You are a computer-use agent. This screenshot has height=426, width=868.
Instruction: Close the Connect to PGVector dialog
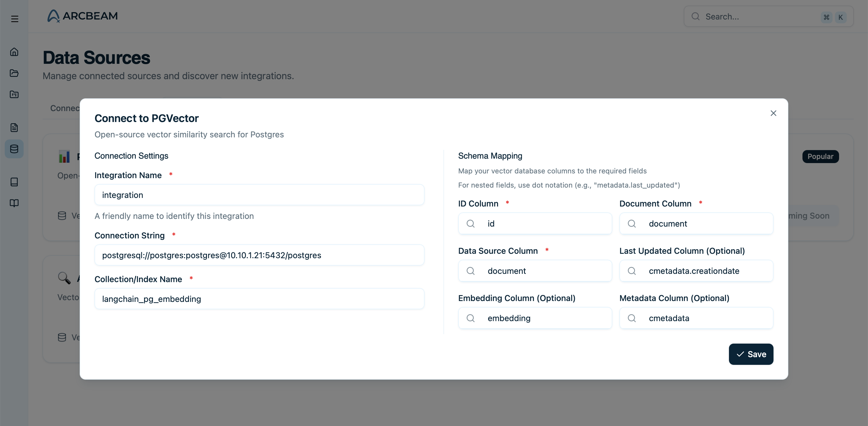773,113
